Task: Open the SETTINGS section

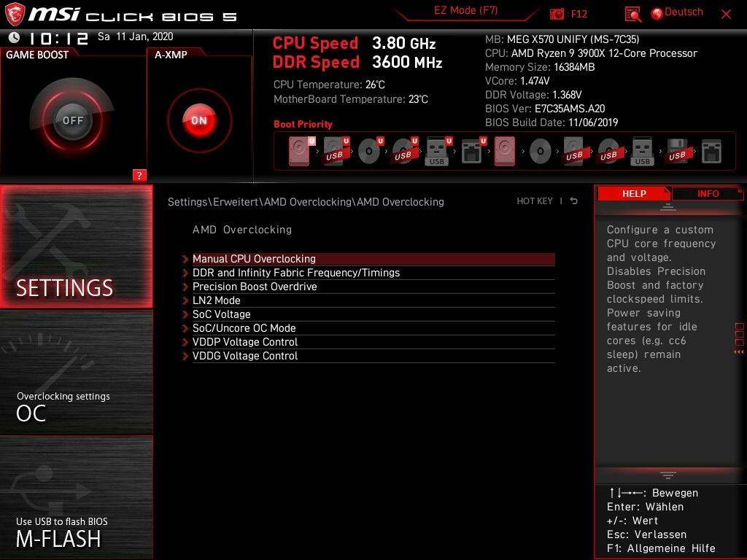Action: (76, 246)
